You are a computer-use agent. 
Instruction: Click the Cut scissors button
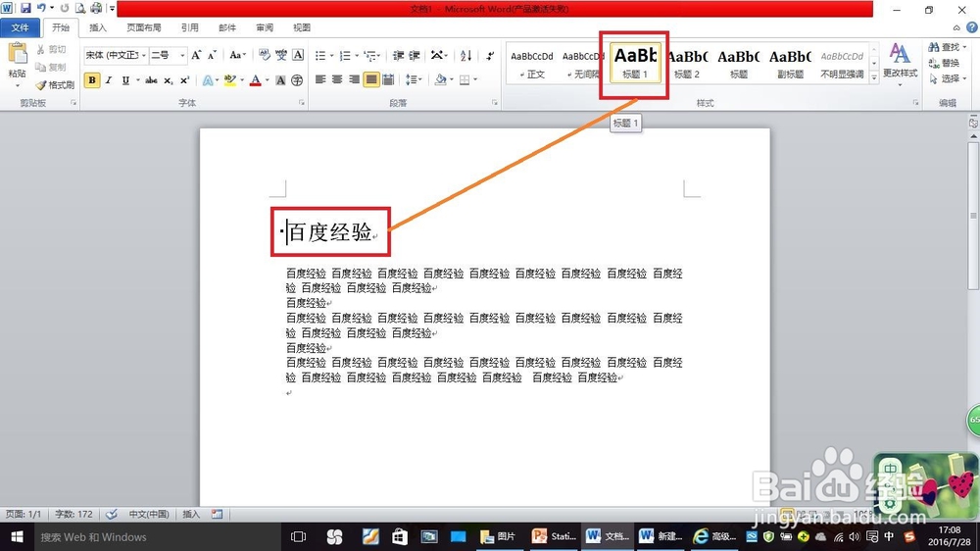point(51,49)
